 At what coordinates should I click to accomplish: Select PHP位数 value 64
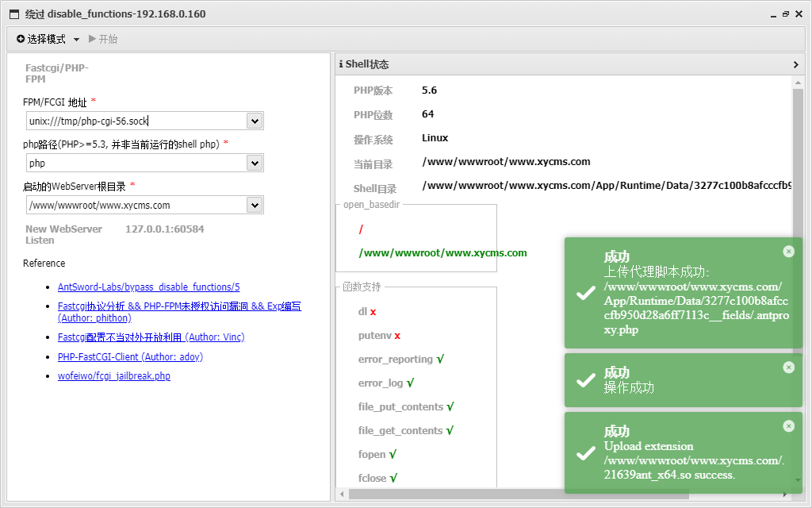[427, 114]
